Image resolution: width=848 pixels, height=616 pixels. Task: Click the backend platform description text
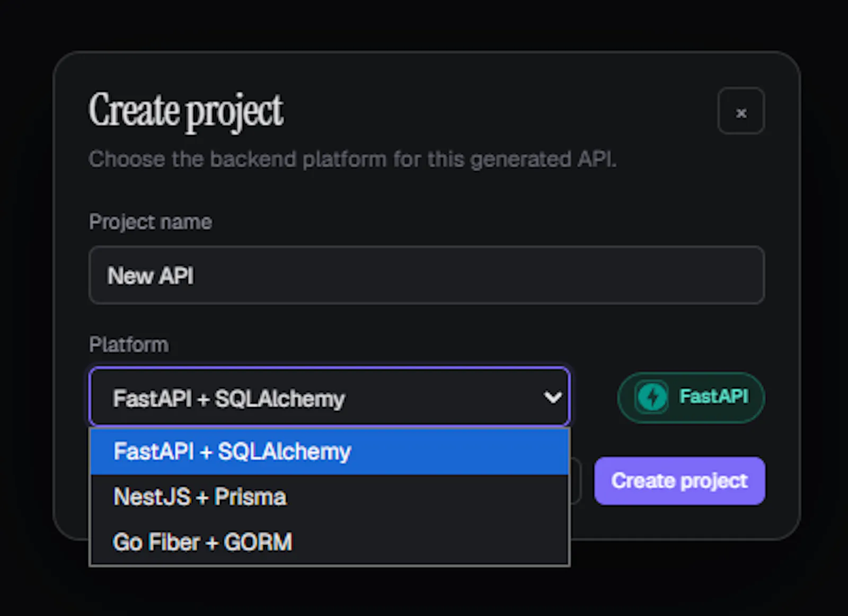tap(352, 159)
